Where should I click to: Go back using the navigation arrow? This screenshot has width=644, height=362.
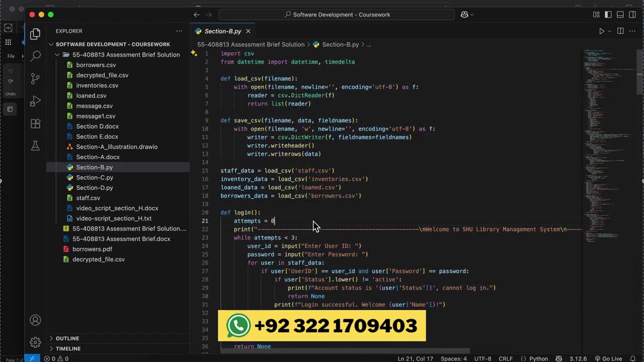click(197, 15)
